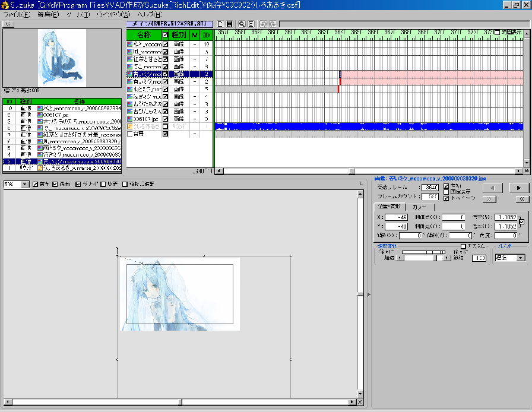Toggle the first checkbox next to the zoom combo
Viewport: 532px width, 412px height.
click(x=35, y=184)
